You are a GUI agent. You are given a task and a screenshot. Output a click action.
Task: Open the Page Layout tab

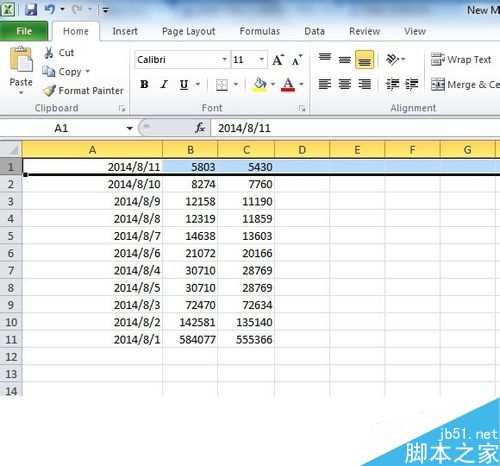coord(189,31)
